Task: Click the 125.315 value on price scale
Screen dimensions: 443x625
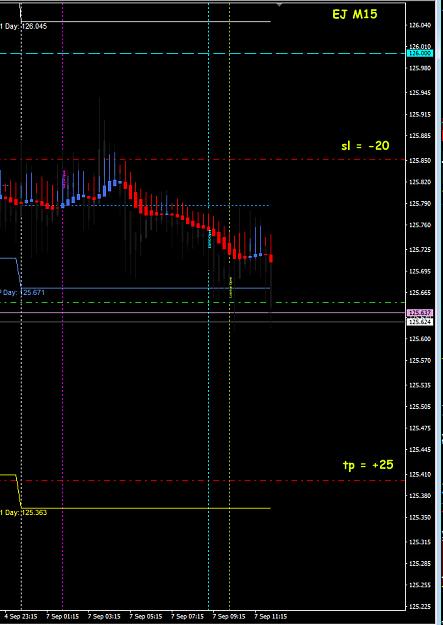Action: [420, 542]
